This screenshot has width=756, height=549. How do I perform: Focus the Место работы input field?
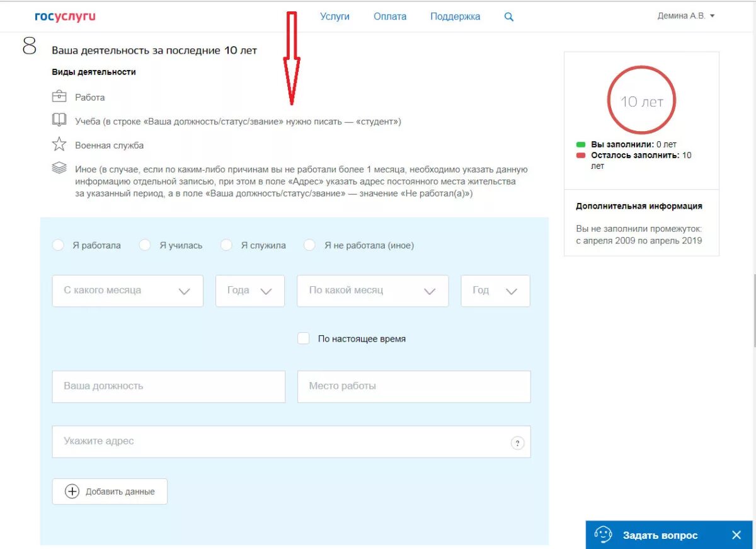tap(414, 386)
